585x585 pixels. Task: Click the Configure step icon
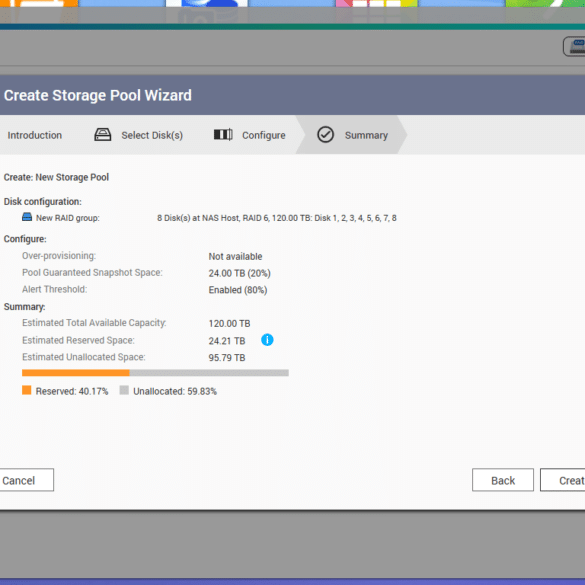point(223,134)
